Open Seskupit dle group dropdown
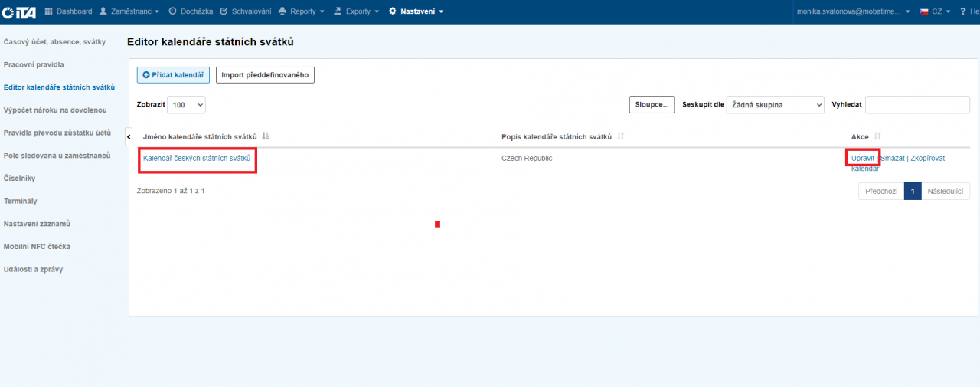980x387 pixels. coord(775,105)
